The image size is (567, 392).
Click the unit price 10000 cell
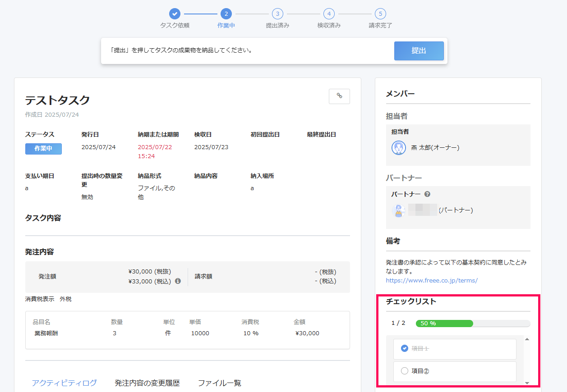tap(200, 333)
